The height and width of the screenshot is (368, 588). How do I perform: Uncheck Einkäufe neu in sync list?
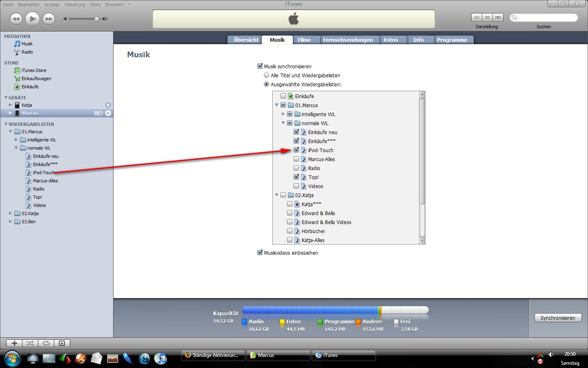296,132
